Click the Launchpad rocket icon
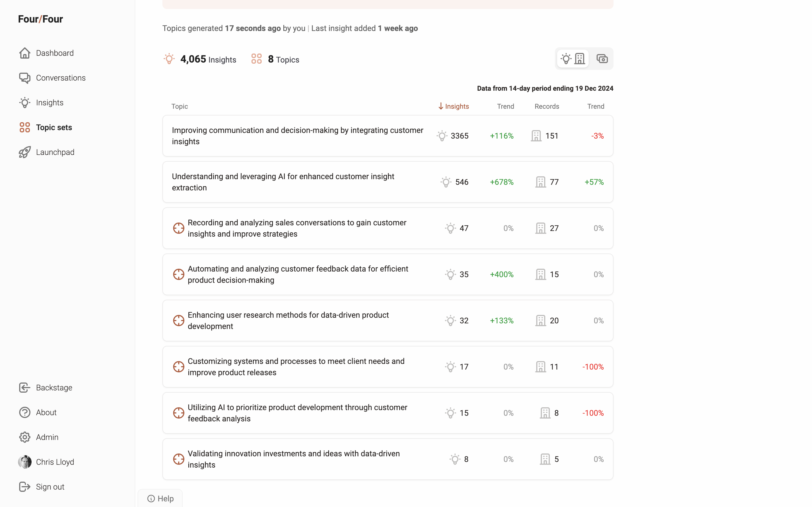The width and height of the screenshot is (812, 507). pos(25,152)
